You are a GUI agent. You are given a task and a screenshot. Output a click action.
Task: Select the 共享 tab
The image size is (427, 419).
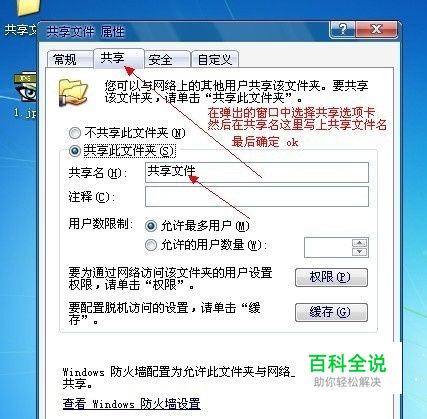(119, 58)
